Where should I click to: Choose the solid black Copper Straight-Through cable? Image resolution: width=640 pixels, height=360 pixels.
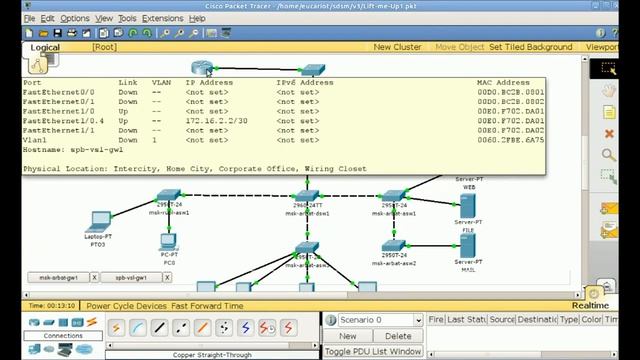point(160,328)
